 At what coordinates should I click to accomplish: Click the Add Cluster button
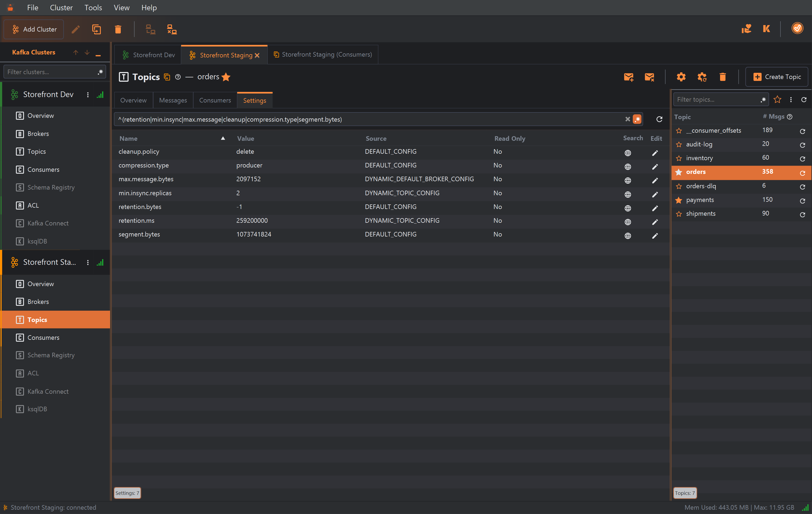pyautogui.click(x=34, y=30)
